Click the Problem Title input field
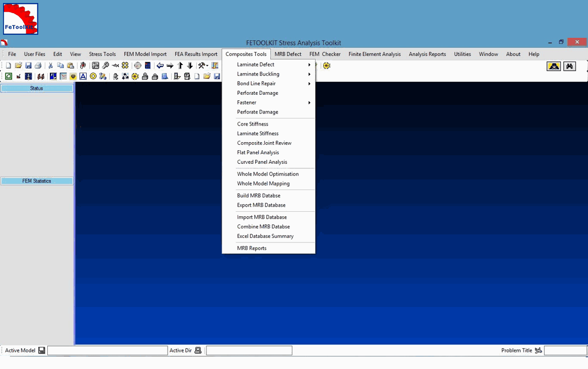588x369 pixels. (x=565, y=350)
